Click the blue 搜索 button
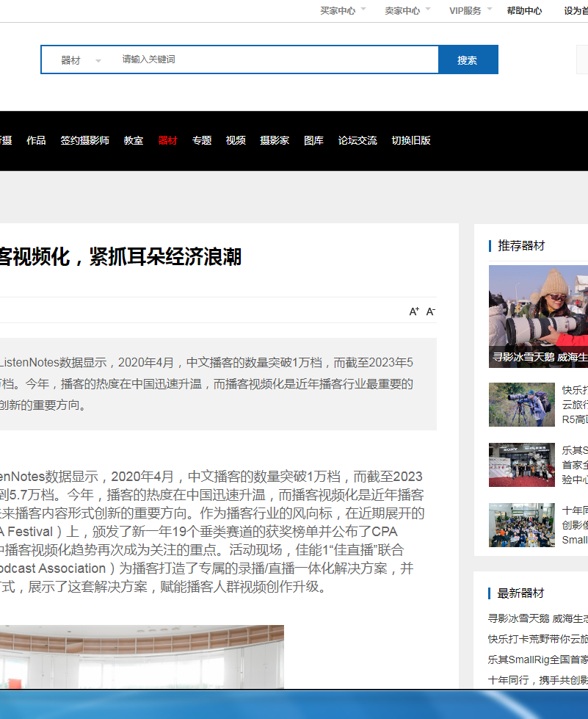 (468, 59)
